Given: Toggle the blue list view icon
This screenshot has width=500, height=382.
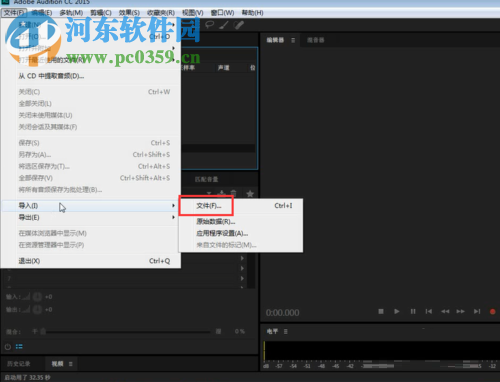Looking at the screenshot, I should click(19, 347).
